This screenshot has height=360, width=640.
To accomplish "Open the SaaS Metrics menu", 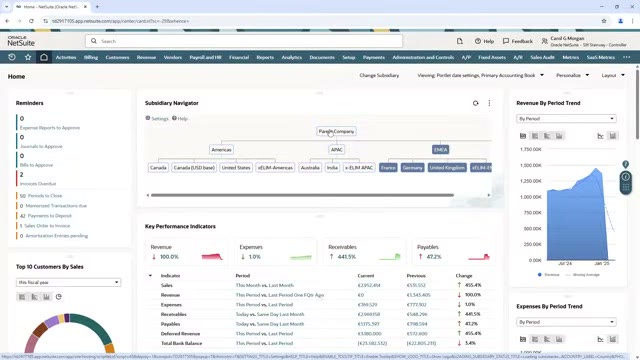I will pos(601,57).
